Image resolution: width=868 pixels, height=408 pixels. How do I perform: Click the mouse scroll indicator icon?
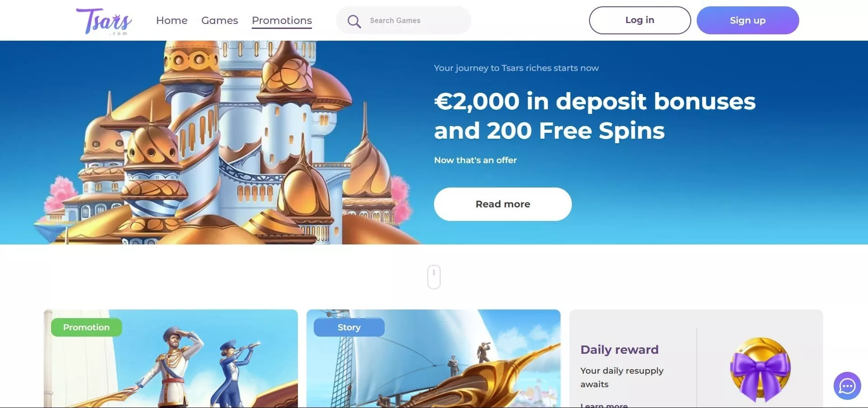[x=434, y=277]
